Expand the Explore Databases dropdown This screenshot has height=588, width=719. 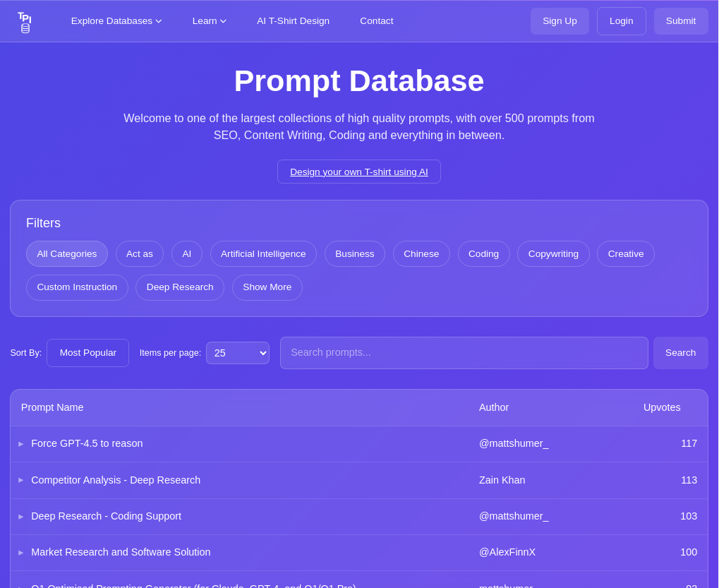[x=116, y=21]
